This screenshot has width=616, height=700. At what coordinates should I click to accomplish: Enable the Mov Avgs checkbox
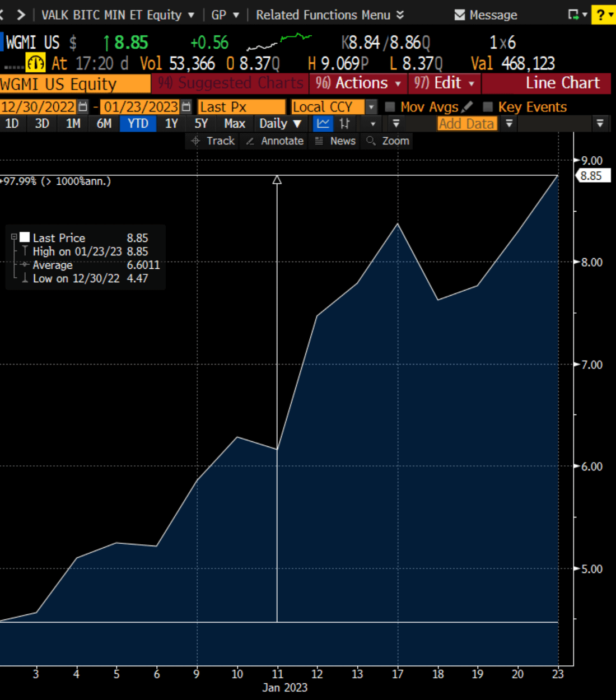tap(390, 106)
